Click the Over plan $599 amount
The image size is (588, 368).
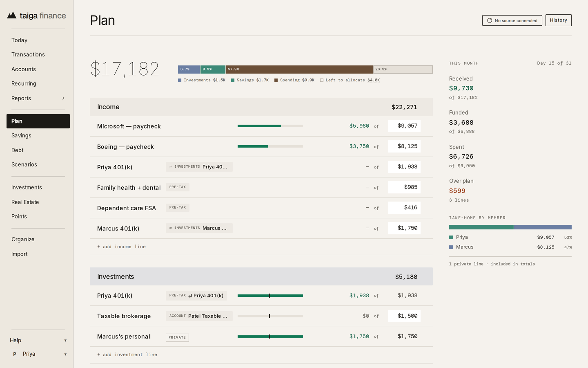coord(457,191)
